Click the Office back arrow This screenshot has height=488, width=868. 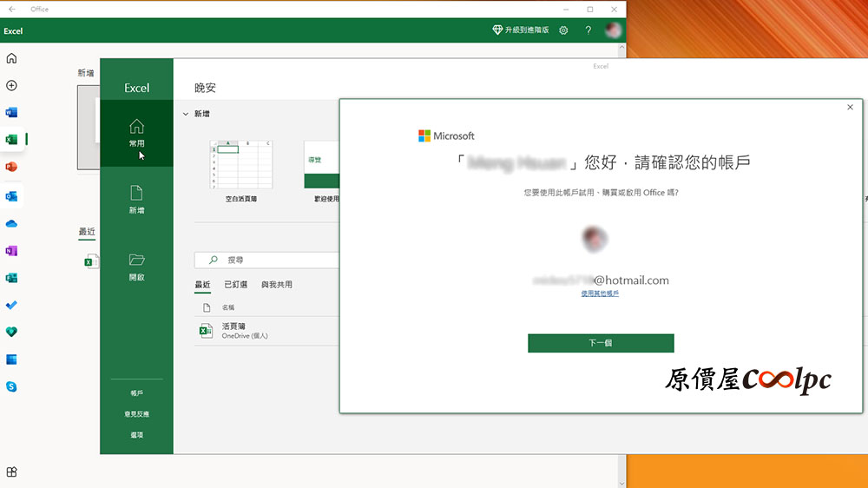pyautogui.click(x=12, y=9)
